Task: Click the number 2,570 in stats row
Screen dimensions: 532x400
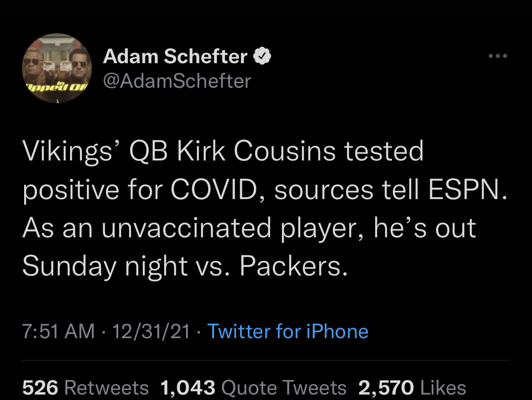Action: [x=386, y=387]
